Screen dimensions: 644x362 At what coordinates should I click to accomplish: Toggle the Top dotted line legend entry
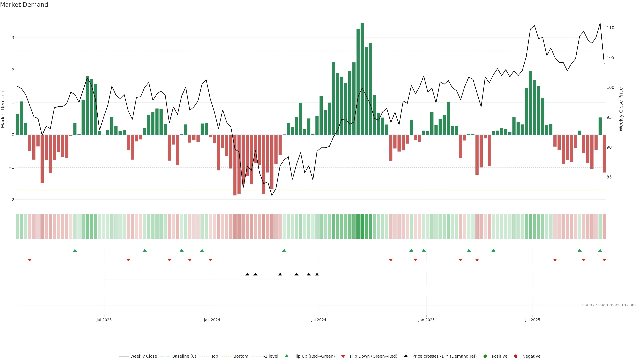204,356
